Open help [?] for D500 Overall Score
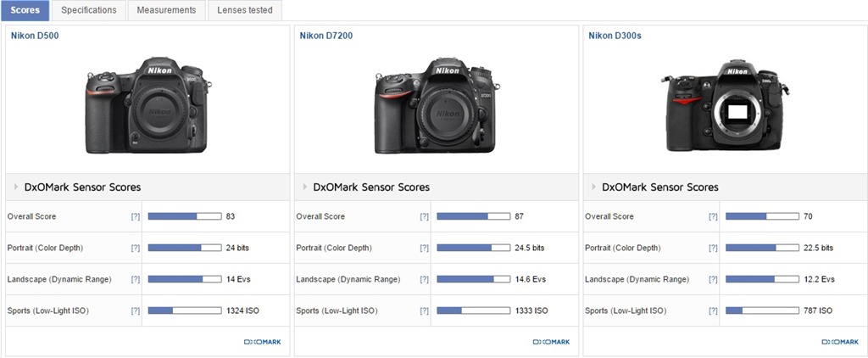The width and height of the screenshot is (868, 358). click(135, 216)
